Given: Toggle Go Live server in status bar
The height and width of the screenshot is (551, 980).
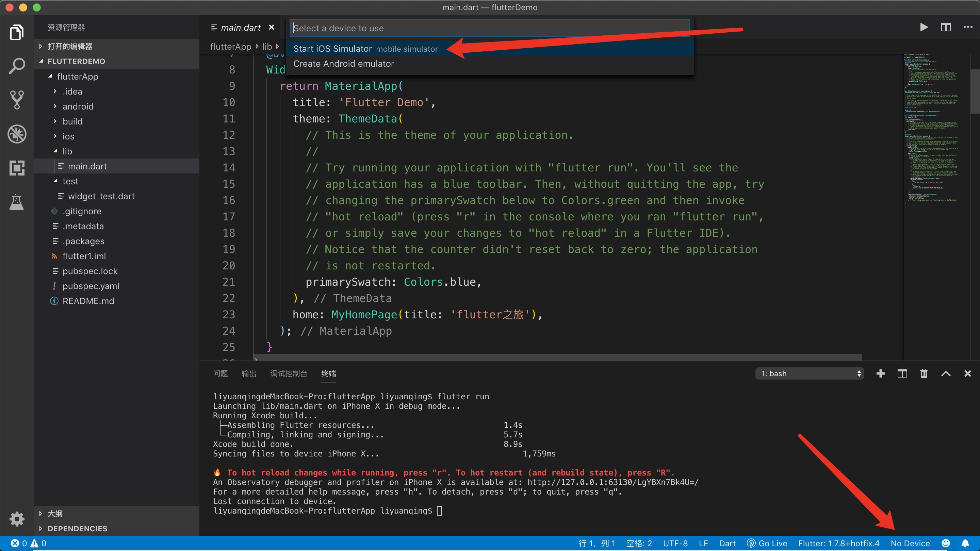Looking at the screenshot, I should (767, 543).
